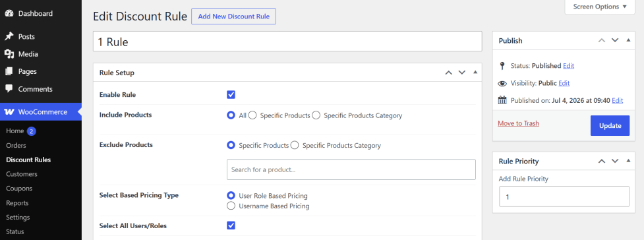Viewport: 644px width, 240px height.
Task: Open the Posts menu
Action: [26, 36]
